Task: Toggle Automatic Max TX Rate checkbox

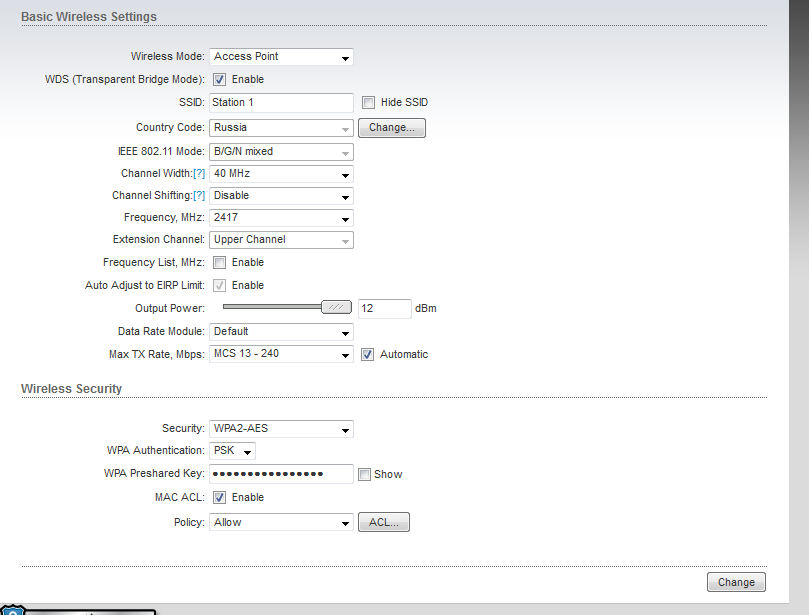Action: click(x=368, y=354)
